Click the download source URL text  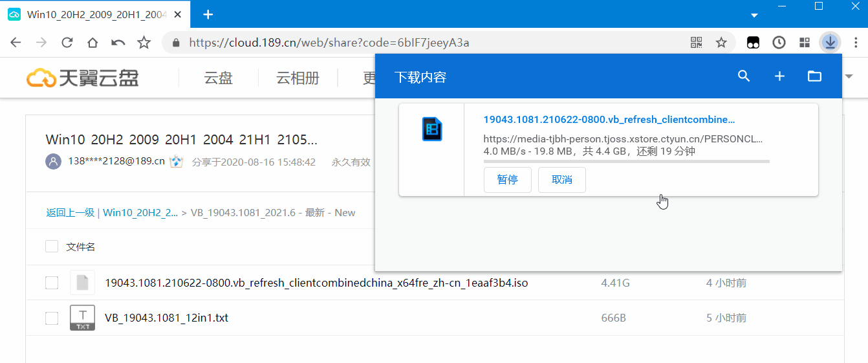click(624, 139)
